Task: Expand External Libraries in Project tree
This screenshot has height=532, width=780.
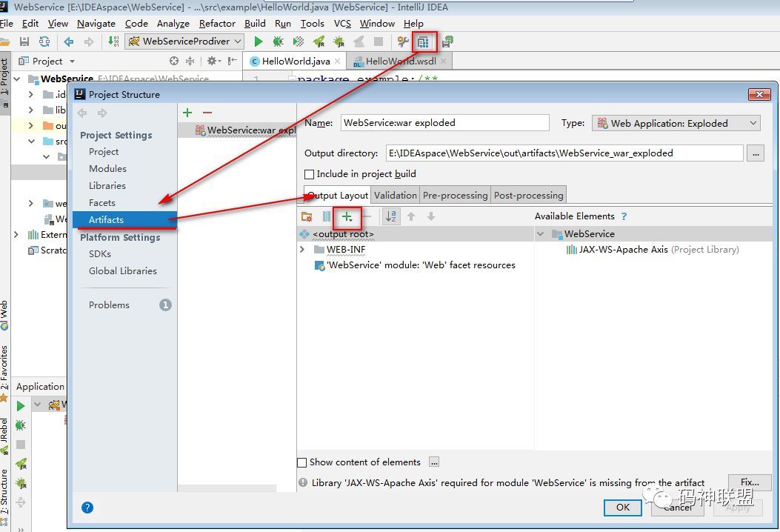Action: tap(16, 234)
